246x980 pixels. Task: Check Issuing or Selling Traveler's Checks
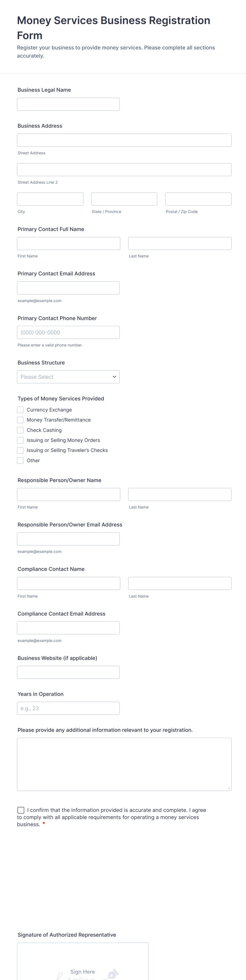pos(21,450)
